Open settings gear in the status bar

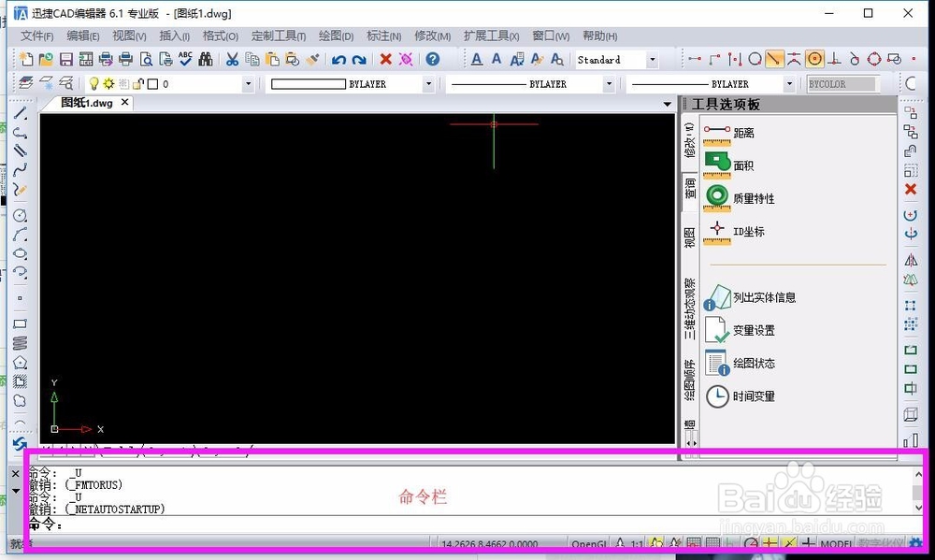point(915,543)
